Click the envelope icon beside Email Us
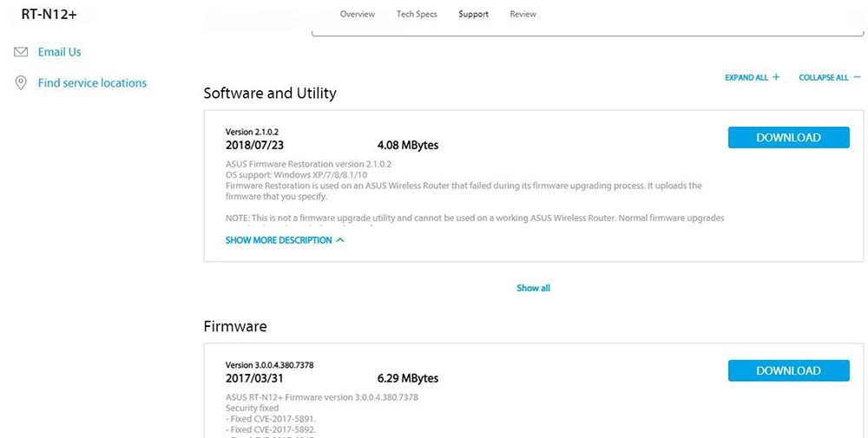 point(21,52)
